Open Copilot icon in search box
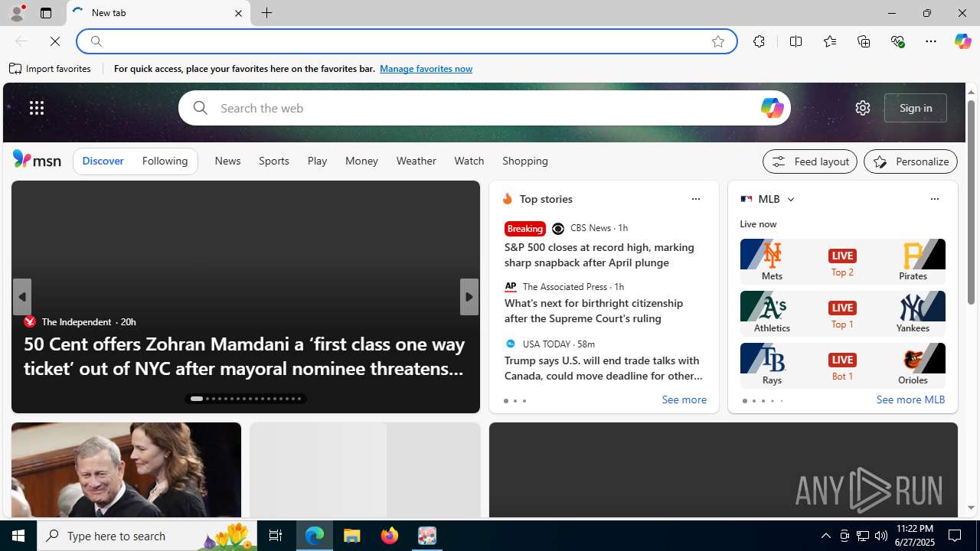Screen dimensions: 980x551 click(772, 108)
